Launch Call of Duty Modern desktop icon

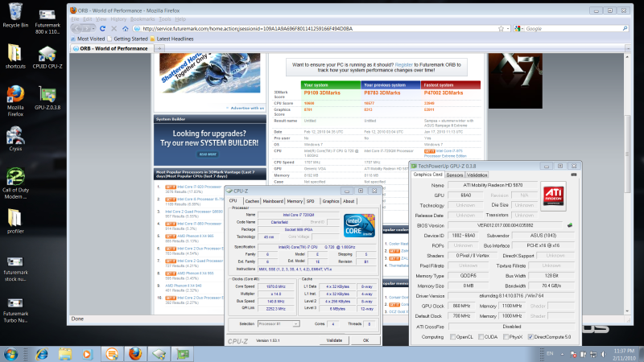(15, 183)
